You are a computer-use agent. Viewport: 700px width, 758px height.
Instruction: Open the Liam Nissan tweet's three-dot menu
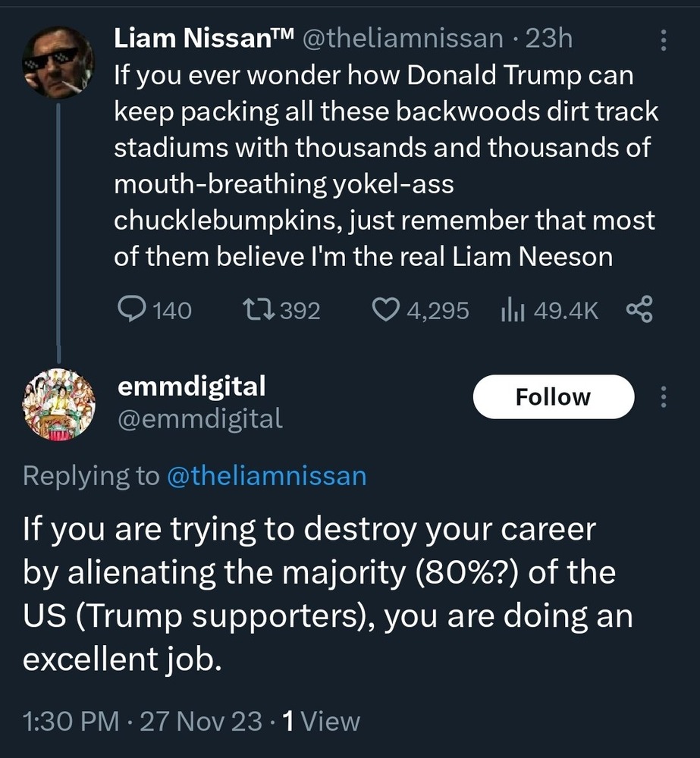(664, 39)
